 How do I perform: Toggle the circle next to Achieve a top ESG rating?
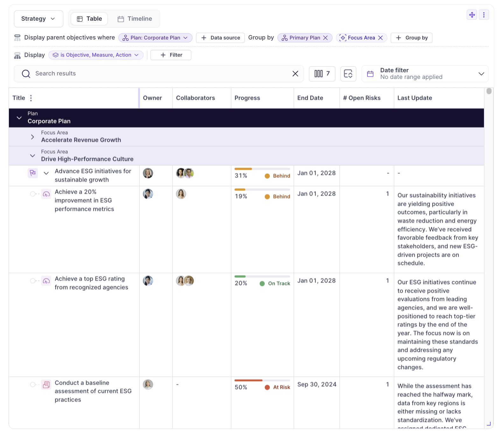click(x=33, y=281)
